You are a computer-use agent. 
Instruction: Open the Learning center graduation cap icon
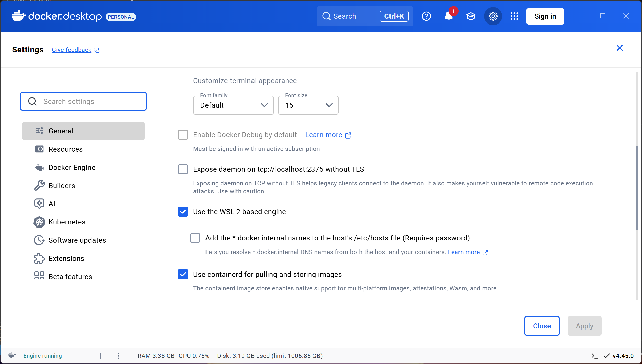(x=471, y=16)
